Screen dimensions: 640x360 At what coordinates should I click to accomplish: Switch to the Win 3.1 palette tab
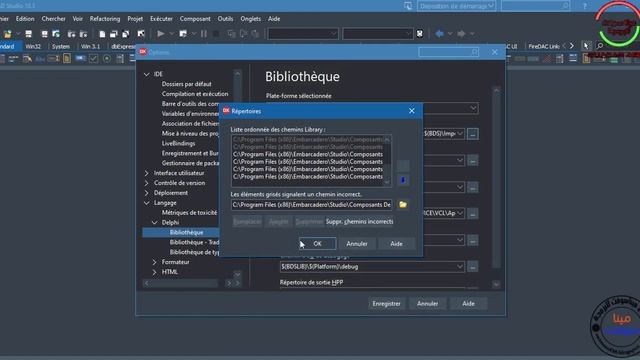[x=90, y=47]
